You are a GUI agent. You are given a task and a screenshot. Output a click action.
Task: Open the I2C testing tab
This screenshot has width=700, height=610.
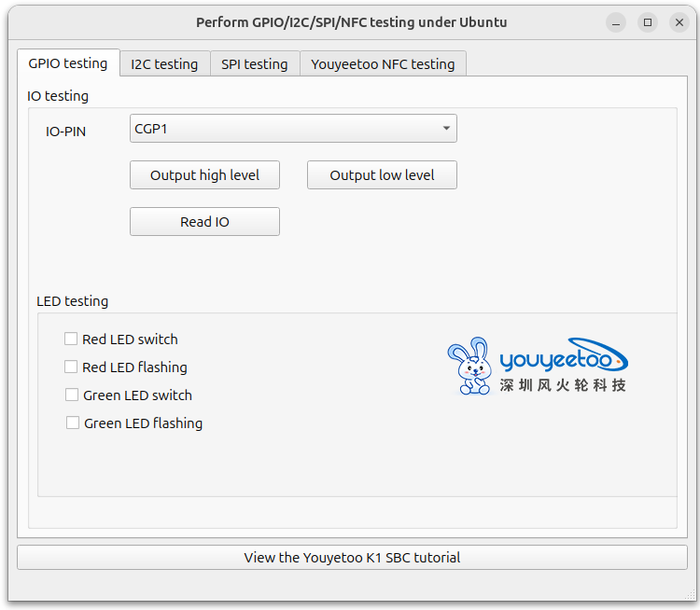(x=164, y=64)
